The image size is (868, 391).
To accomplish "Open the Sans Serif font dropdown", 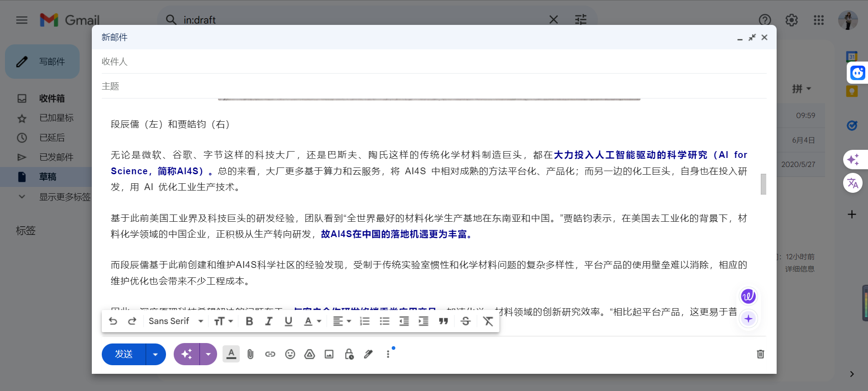I will [176, 321].
